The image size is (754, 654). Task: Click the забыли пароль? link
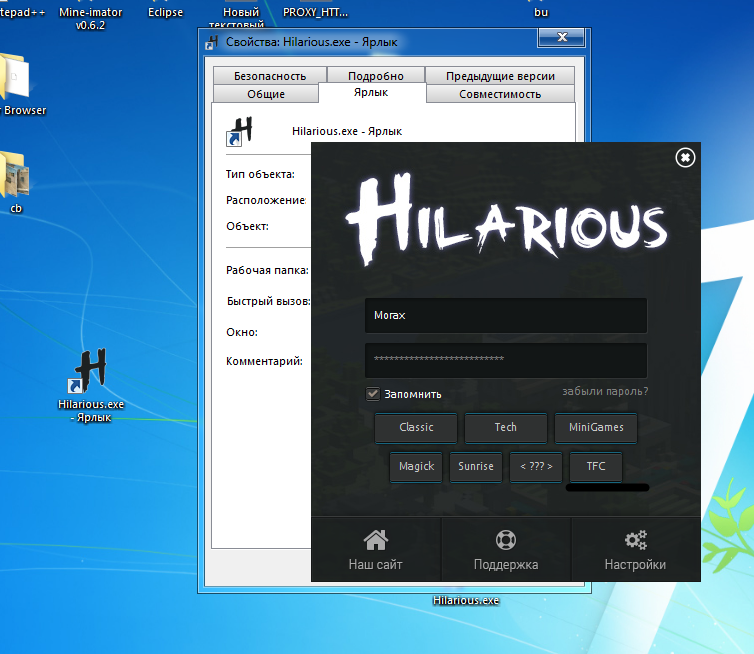(604, 391)
